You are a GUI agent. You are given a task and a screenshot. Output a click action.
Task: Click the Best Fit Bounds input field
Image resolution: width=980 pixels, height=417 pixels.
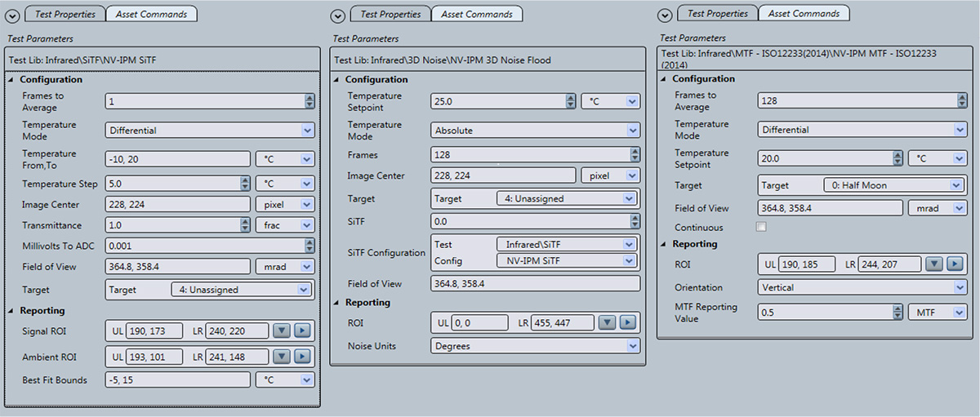click(x=178, y=379)
